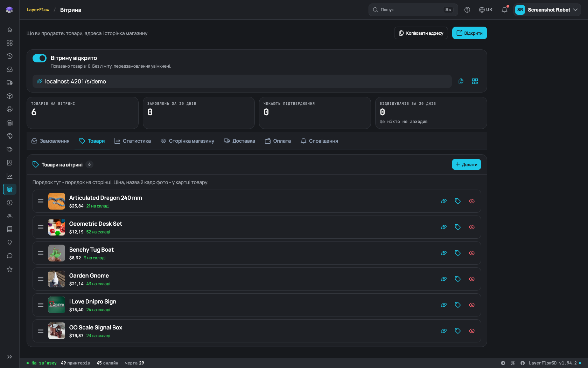Image resolution: width=588 pixels, height=368 pixels.
Task: Switch to the Доставка tab
Action: (x=239, y=141)
